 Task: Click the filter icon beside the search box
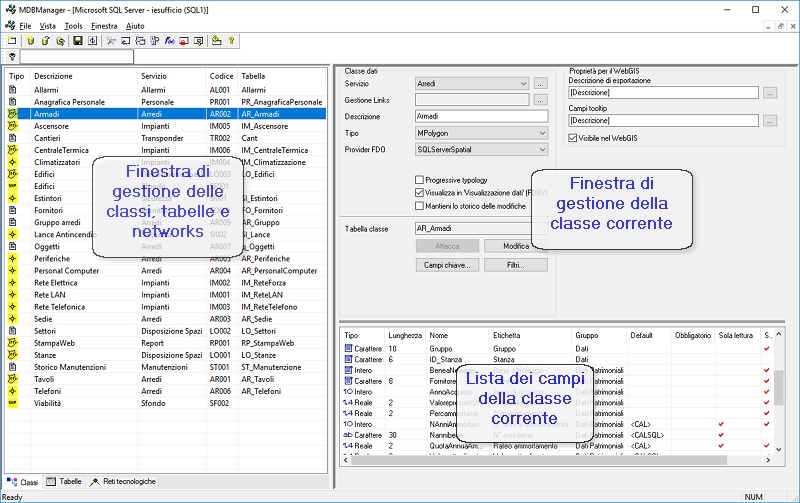point(12,57)
